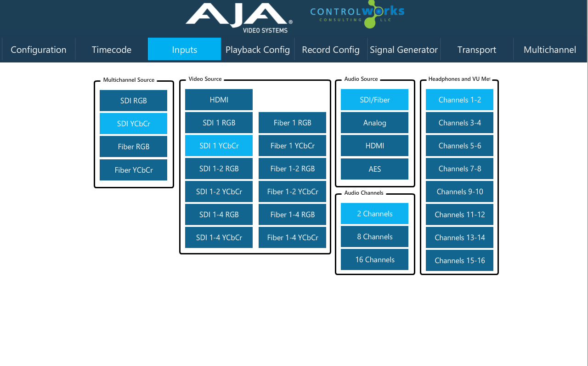
Task: Choose HDMI audio source
Action: [374, 146]
